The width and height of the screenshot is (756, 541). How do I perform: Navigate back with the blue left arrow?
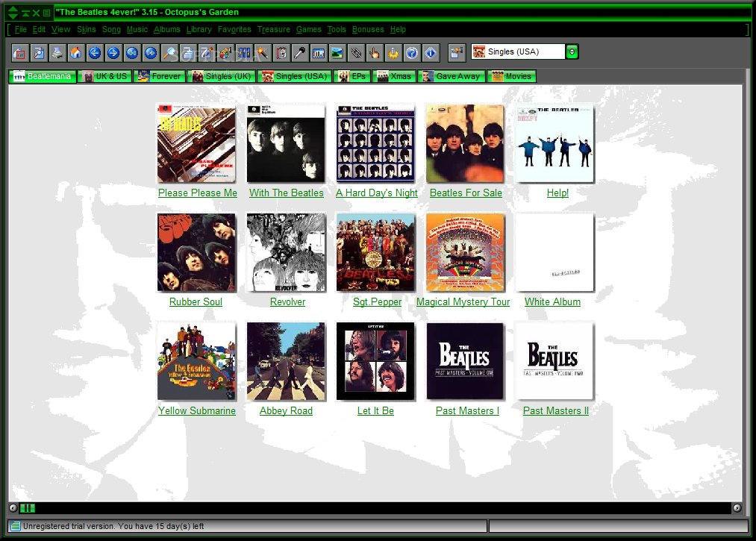(95, 52)
